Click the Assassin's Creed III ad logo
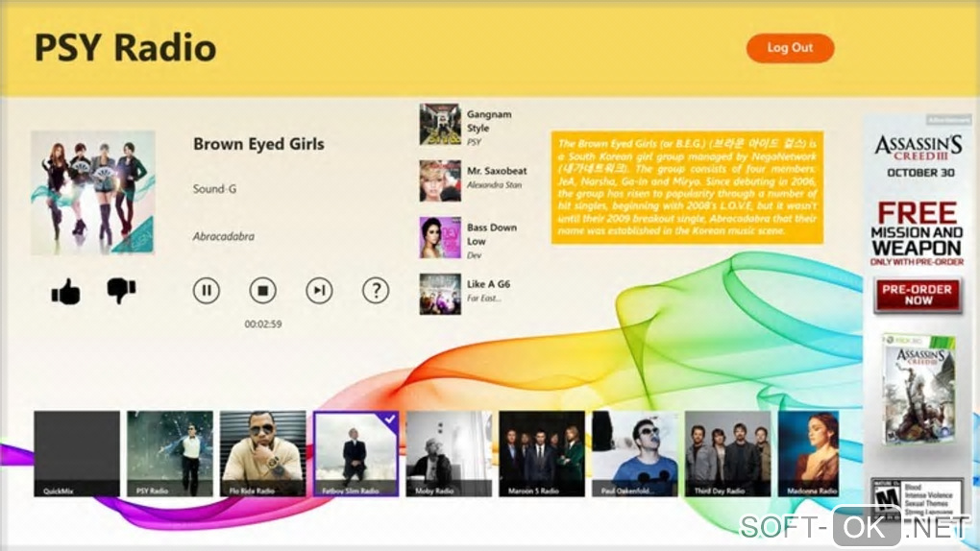980x551 pixels. [919, 148]
